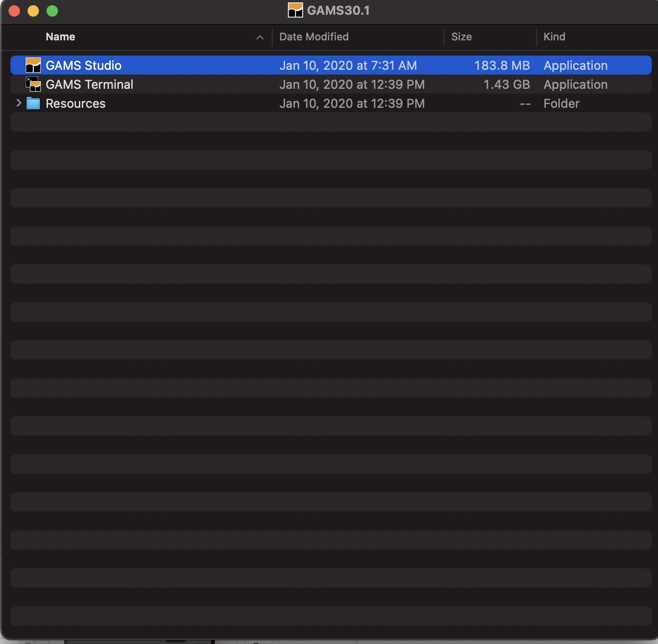This screenshot has height=644, width=658.
Task: Click the Resources row modified date
Action: click(x=352, y=103)
